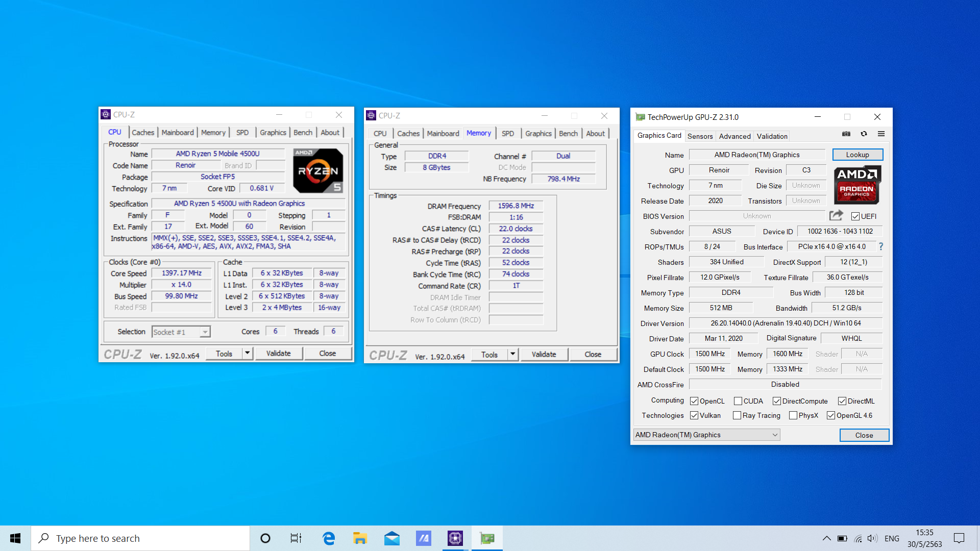The height and width of the screenshot is (551, 980).
Task: Click the Cortana circle icon
Action: (x=265, y=538)
